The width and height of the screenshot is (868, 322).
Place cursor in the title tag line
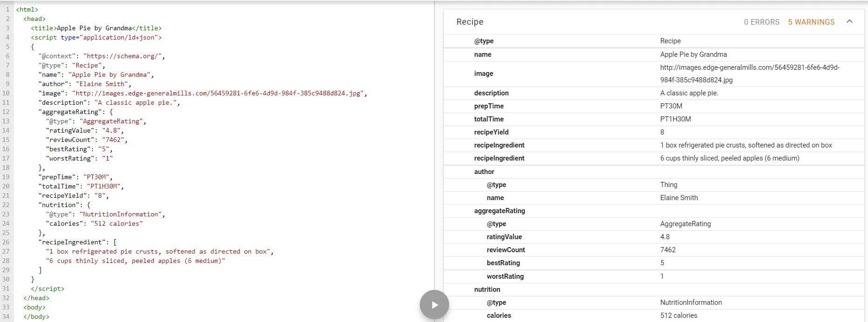(x=96, y=28)
